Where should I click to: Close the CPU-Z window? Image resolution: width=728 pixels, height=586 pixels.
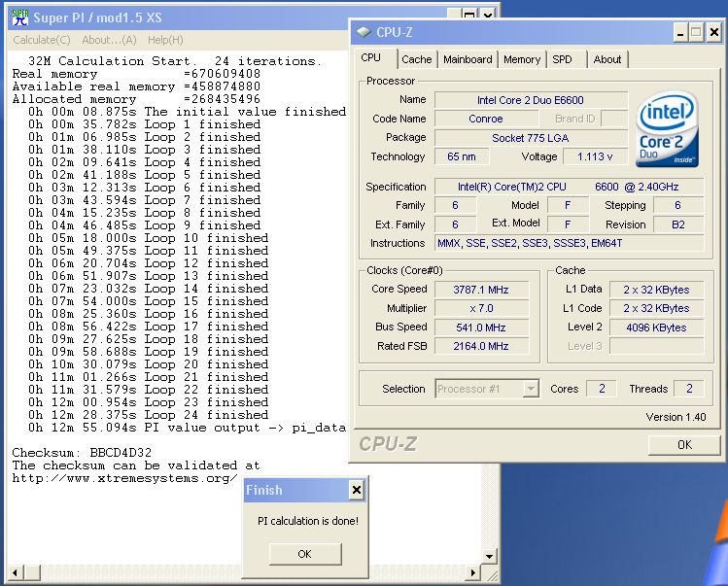click(x=714, y=32)
